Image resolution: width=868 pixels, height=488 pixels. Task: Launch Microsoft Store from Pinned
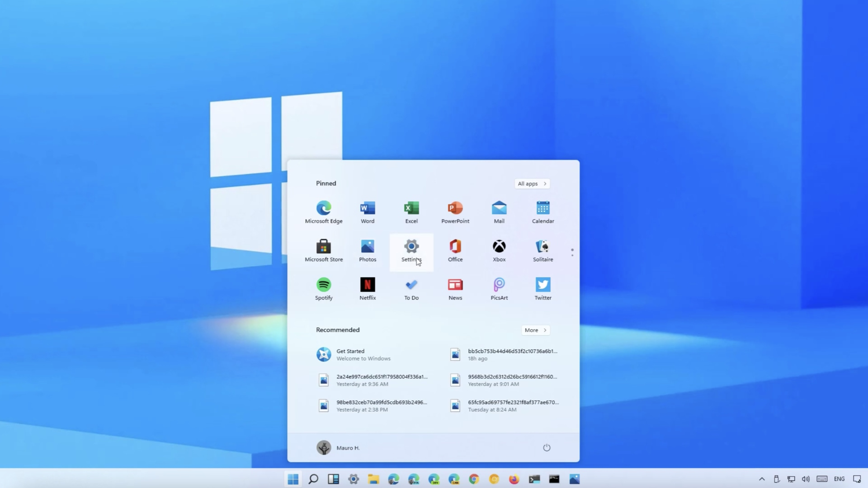click(x=324, y=251)
